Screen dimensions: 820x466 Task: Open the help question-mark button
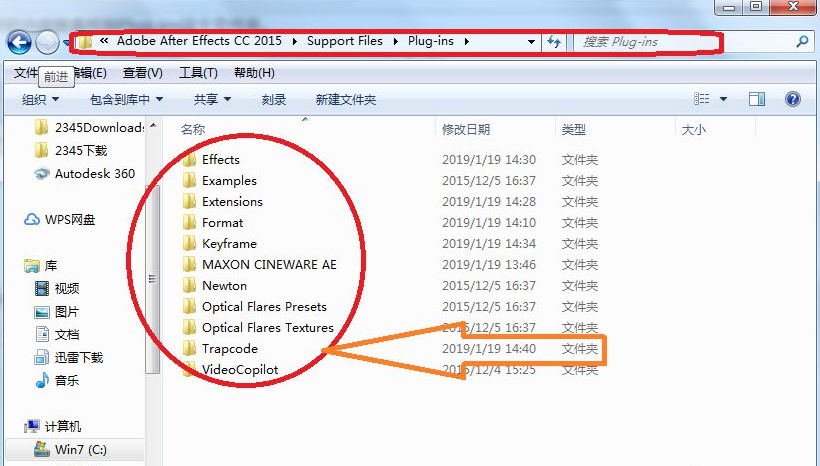tap(793, 99)
